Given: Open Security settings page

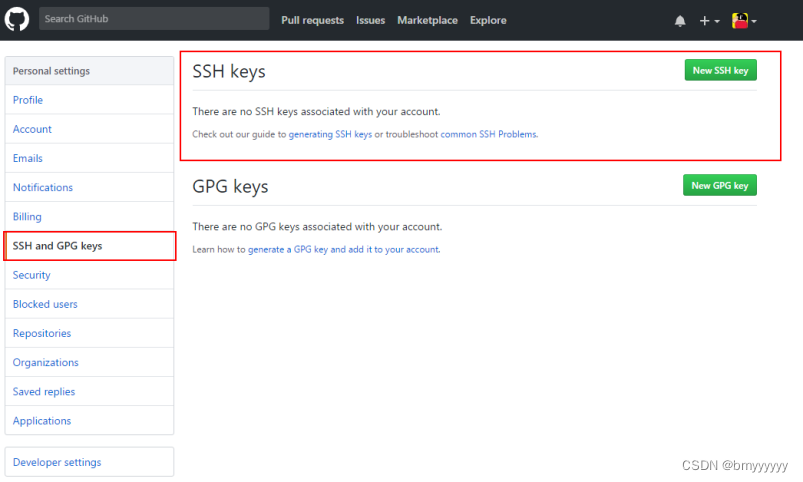Looking at the screenshot, I should [89, 275].
